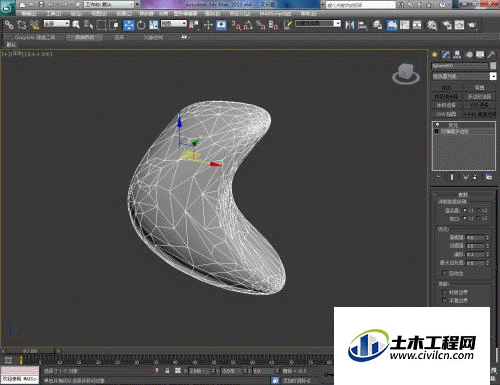Toggle the Spinner Snap icon
The height and width of the screenshot is (385, 500).
(x=273, y=25)
